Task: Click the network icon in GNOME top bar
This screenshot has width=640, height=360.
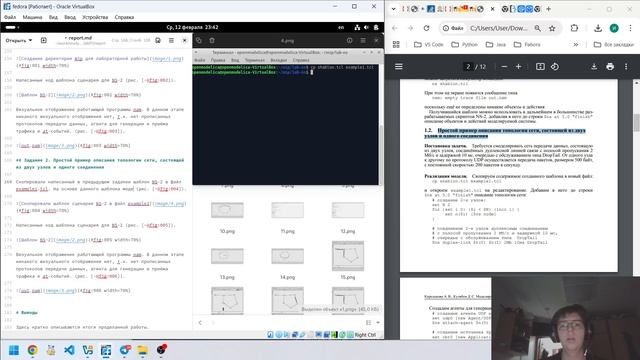Action: (357, 27)
